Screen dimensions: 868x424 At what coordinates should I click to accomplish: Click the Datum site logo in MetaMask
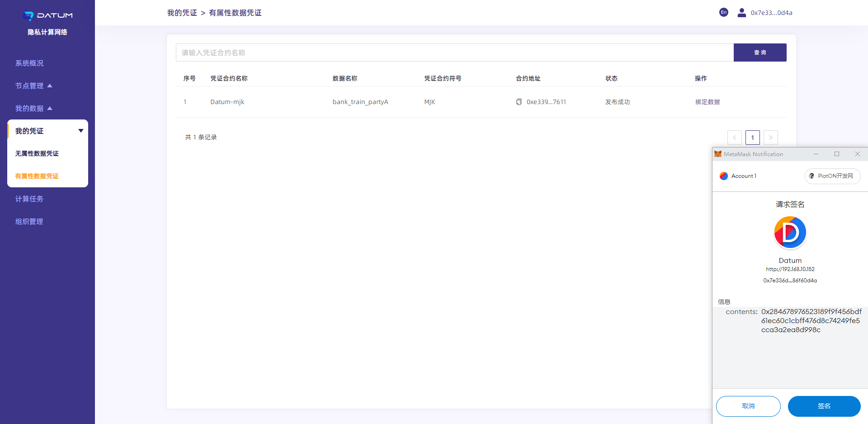(x=790, y=233)
